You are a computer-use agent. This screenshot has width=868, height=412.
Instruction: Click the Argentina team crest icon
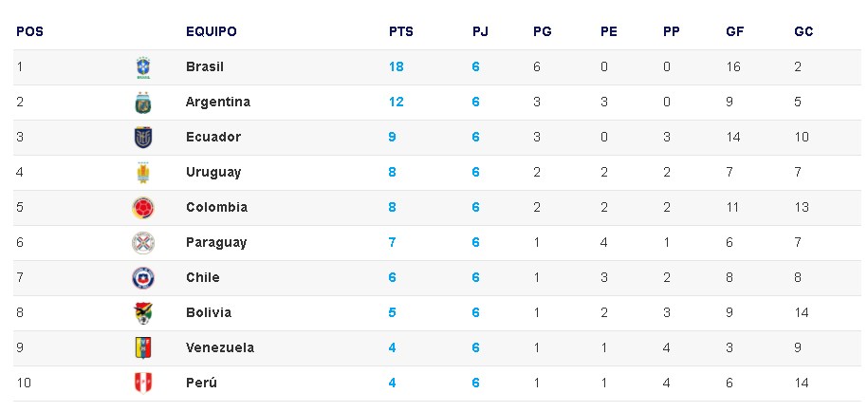143,103
